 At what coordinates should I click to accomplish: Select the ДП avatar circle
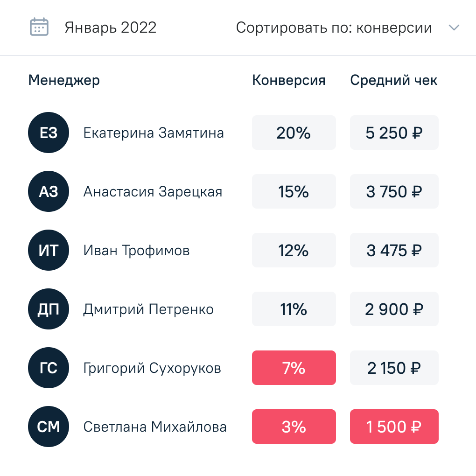[49, 309]
